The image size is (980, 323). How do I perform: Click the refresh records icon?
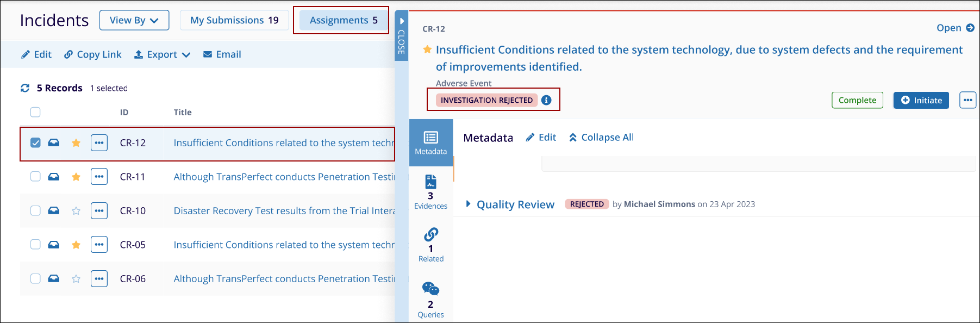tap(25, 88)
